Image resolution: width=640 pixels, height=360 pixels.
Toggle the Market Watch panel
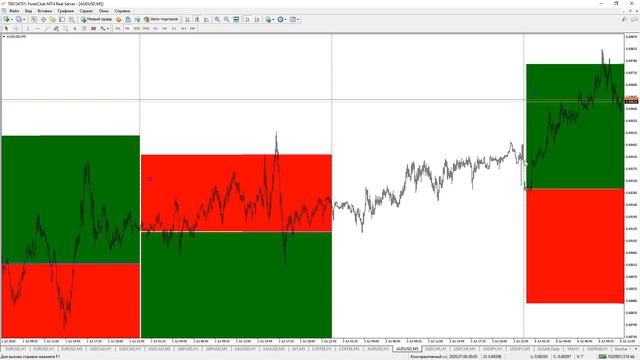click(x=34, y=19)
